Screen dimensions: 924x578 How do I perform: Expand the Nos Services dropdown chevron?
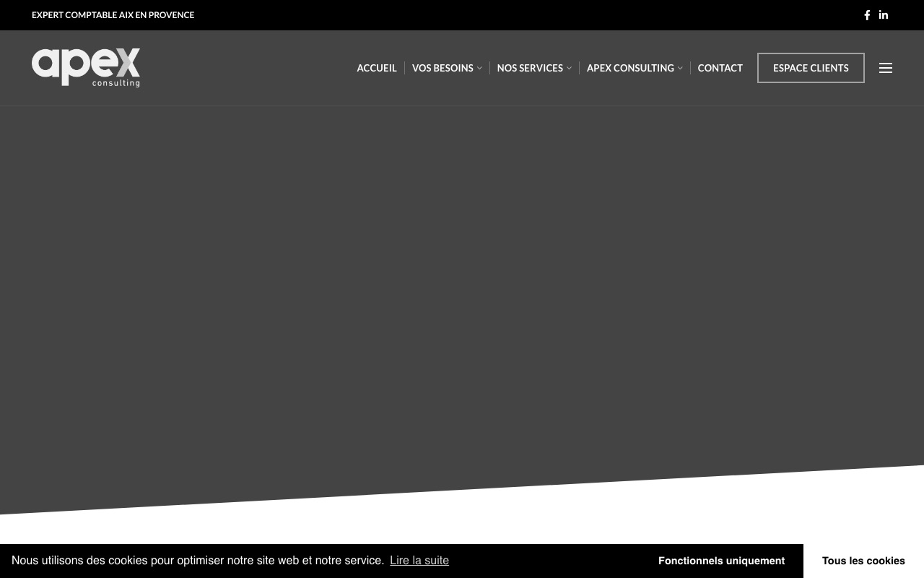tap(569, 68)
